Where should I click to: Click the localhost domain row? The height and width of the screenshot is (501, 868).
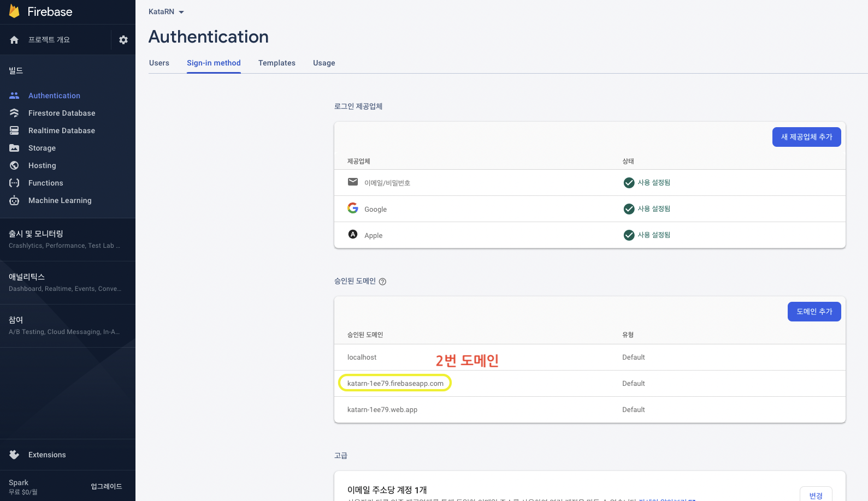click(x=589, y=357)
